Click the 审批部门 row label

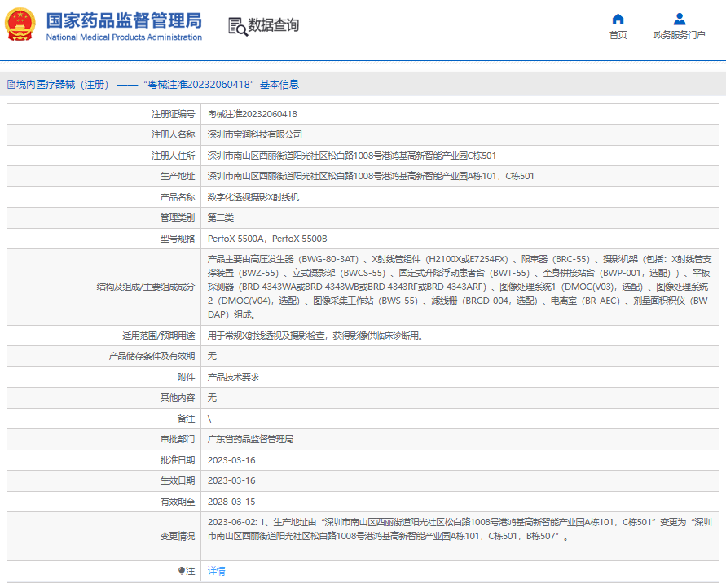coord(178,439)
